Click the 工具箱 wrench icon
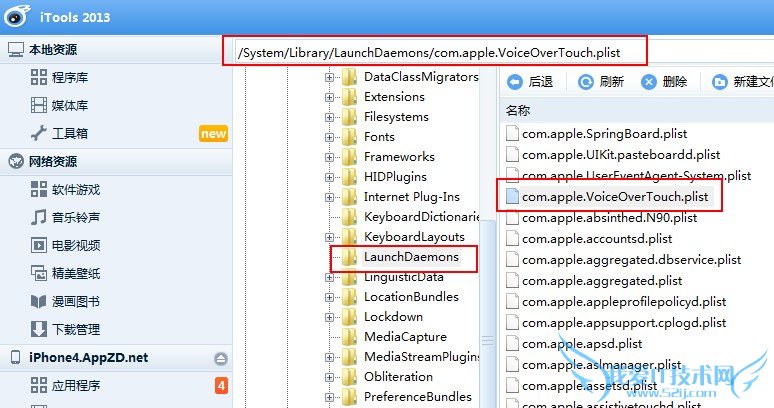This screenshot has width=774, height=408. [x=39, y=133]
